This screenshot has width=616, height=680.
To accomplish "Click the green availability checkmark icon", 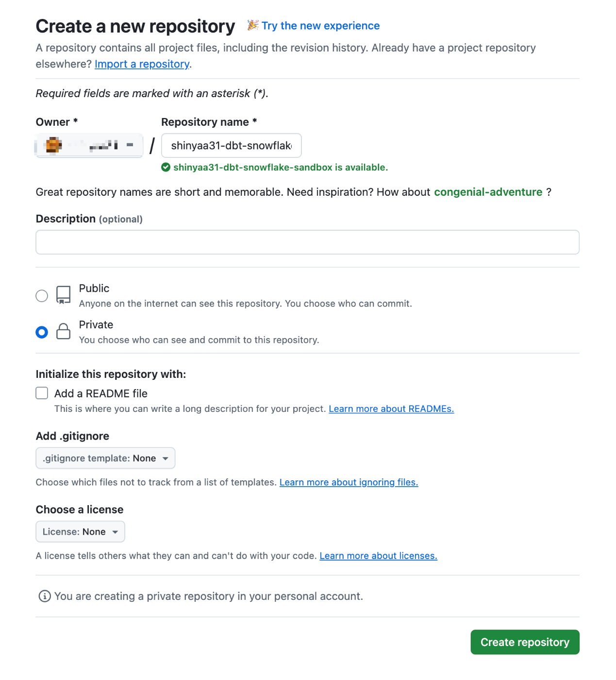I will (x=166, y=168).
